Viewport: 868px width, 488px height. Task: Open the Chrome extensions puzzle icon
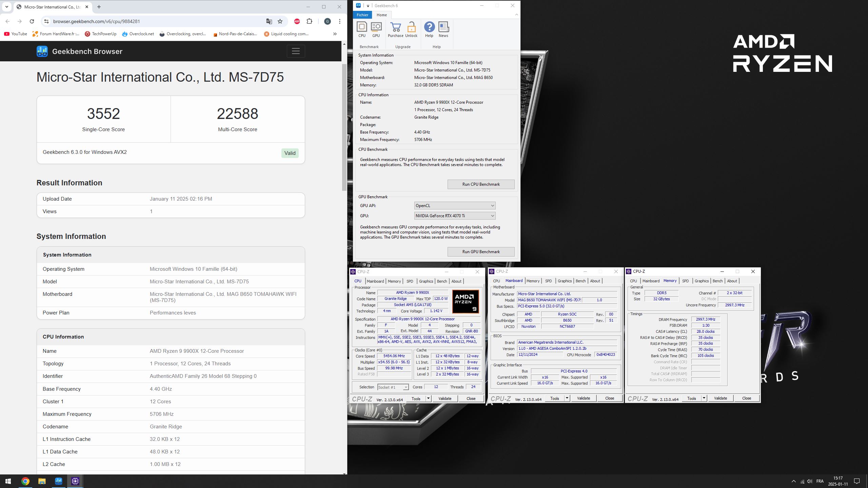(x=309, y=21)
